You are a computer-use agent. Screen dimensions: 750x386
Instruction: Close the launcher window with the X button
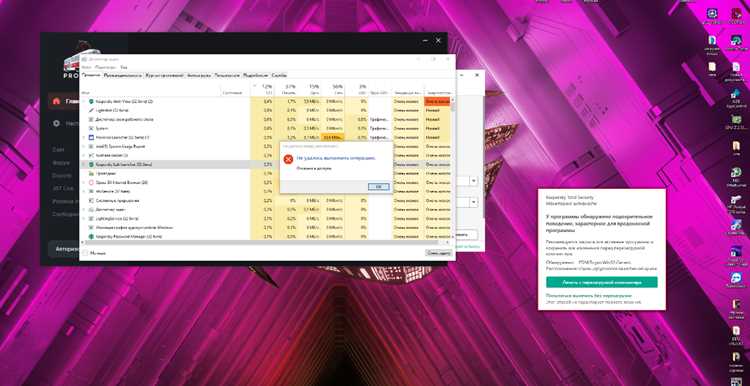(438, 41)
